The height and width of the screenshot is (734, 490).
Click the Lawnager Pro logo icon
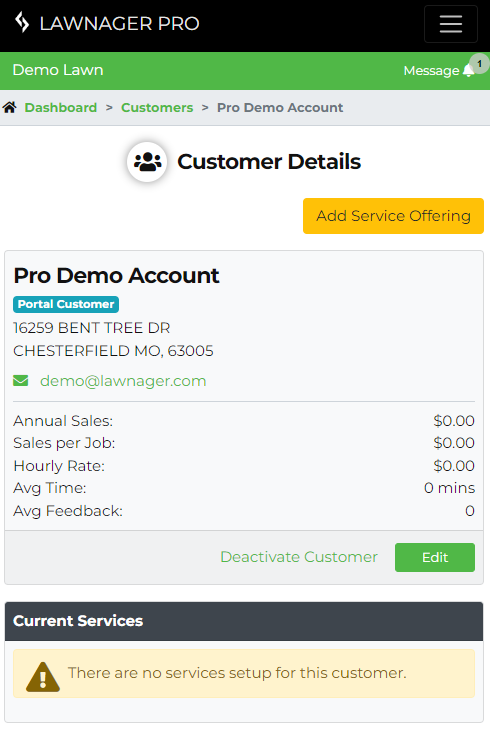coord(22,22)
